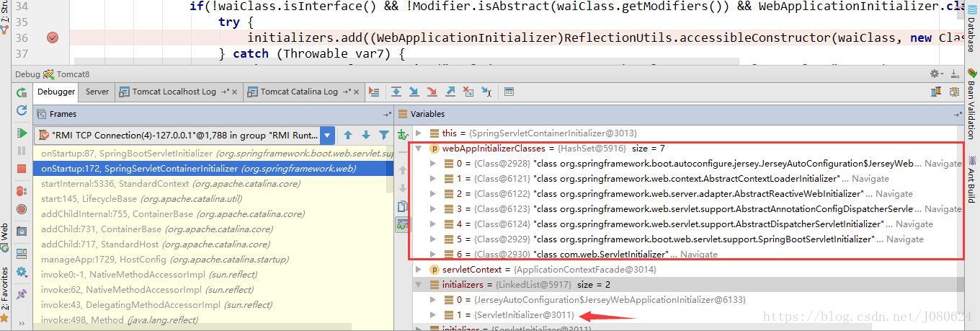Select frame onStartup:172, SpringServletContainerInitializer
The height and width of the screenshot is (331, 980).
pos(213,168)
